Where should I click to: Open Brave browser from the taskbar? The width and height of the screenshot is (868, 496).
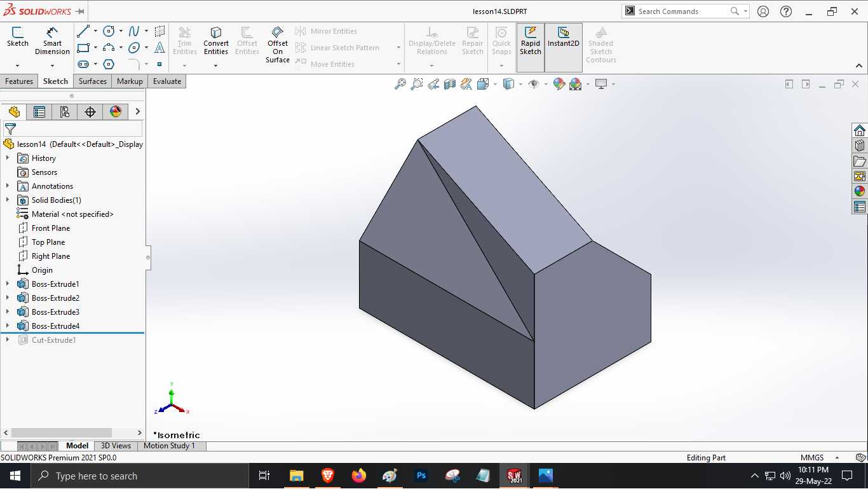coord(328,476)
